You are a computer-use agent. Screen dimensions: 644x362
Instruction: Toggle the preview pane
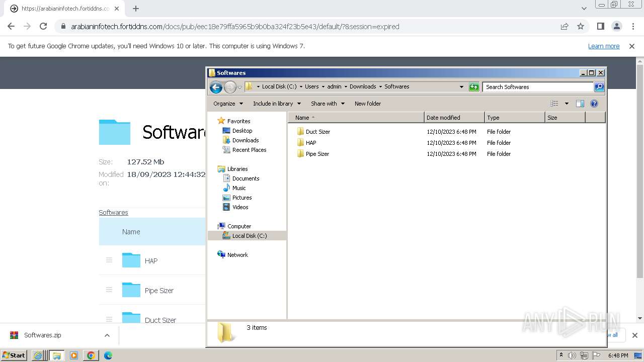(580, 104)
